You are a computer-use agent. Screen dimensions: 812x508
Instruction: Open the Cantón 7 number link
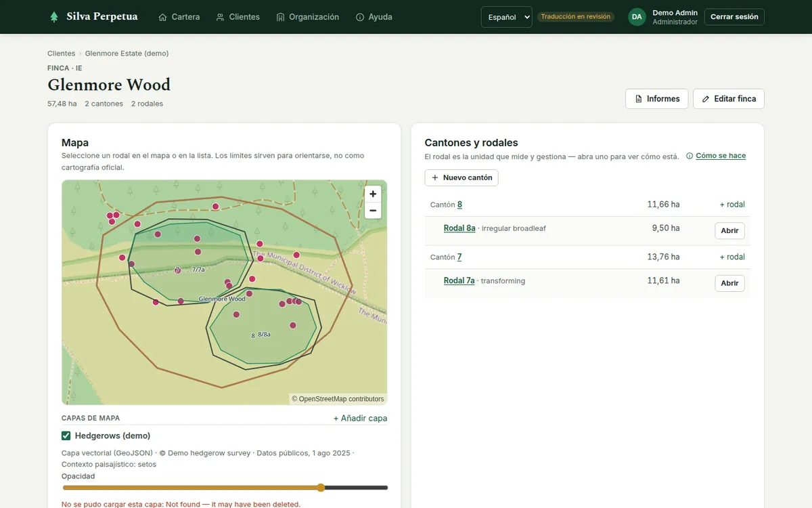[x=459, y=257]
